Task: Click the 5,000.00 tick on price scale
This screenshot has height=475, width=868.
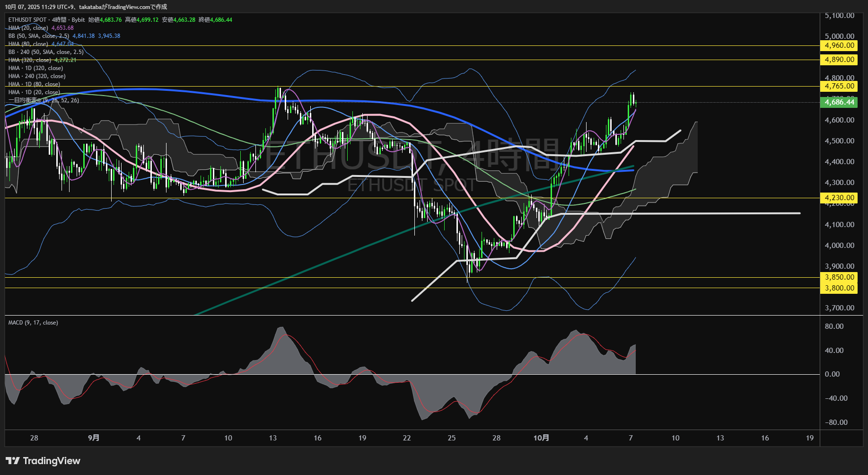Action: 839,36
